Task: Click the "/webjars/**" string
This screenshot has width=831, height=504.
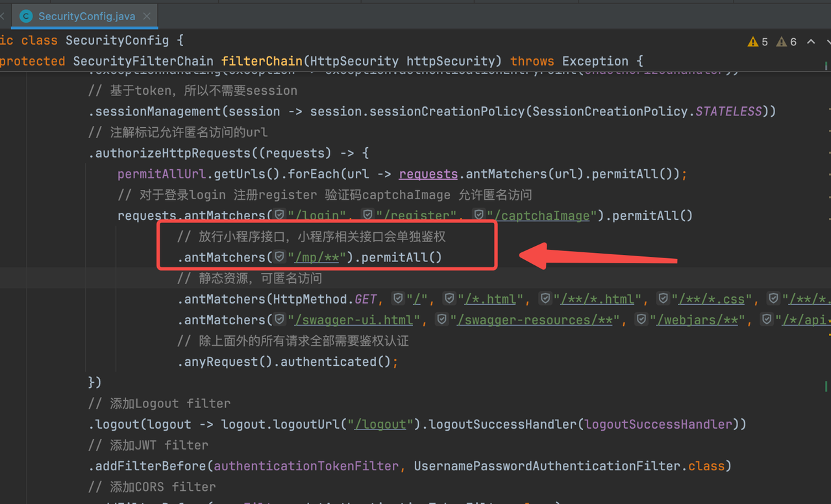Action: 697,320
